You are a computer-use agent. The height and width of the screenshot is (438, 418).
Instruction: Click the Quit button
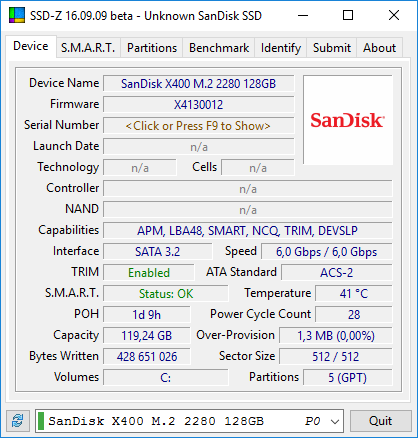(380, 421)
